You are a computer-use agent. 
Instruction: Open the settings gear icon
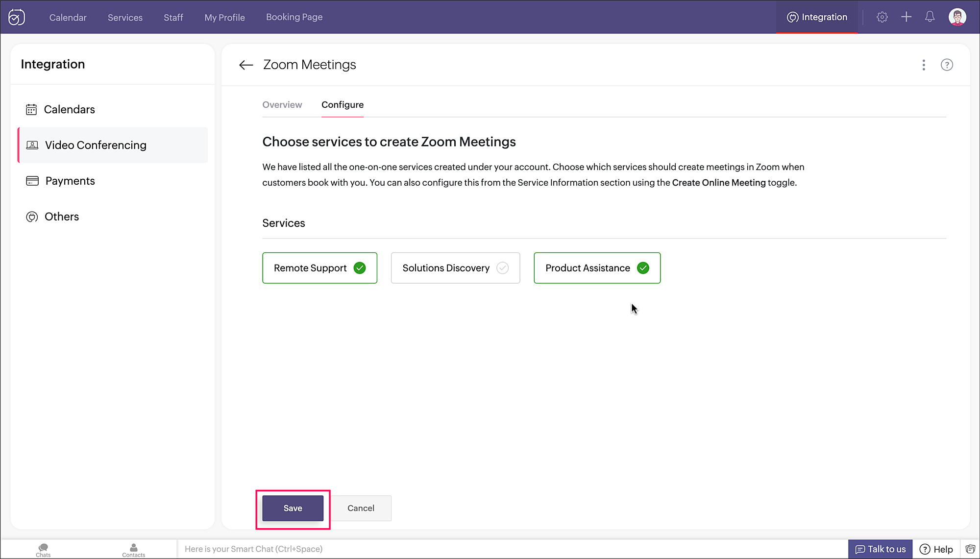tap(882, 17)
